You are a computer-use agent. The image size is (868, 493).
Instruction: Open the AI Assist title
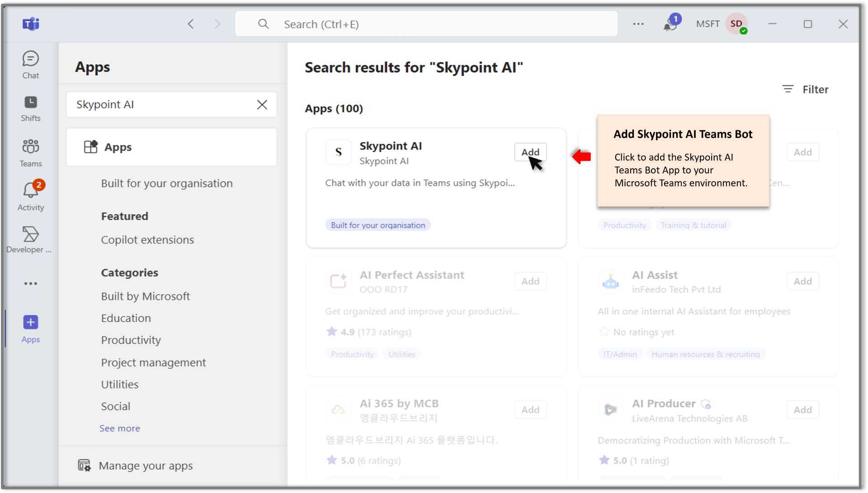655,275
